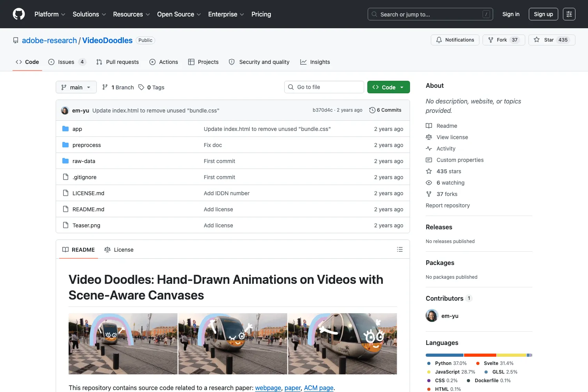The image size is (588, 392).
Task: Click the Notifications bell icon
Action: [x=439, y=40]
